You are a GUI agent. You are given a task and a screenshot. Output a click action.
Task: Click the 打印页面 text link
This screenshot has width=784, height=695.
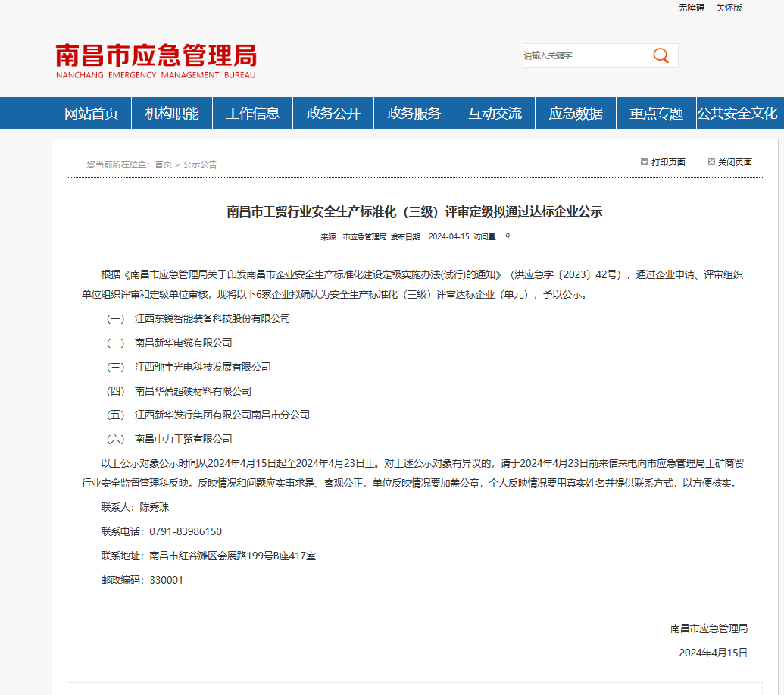pyautogui.click(x=668, y=162)
